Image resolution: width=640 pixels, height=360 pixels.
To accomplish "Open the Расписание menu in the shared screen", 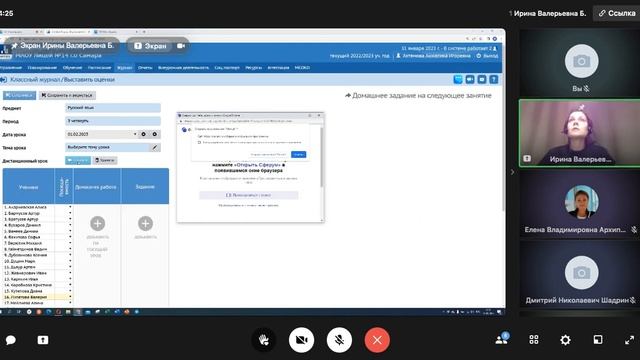I will point(100,68).
